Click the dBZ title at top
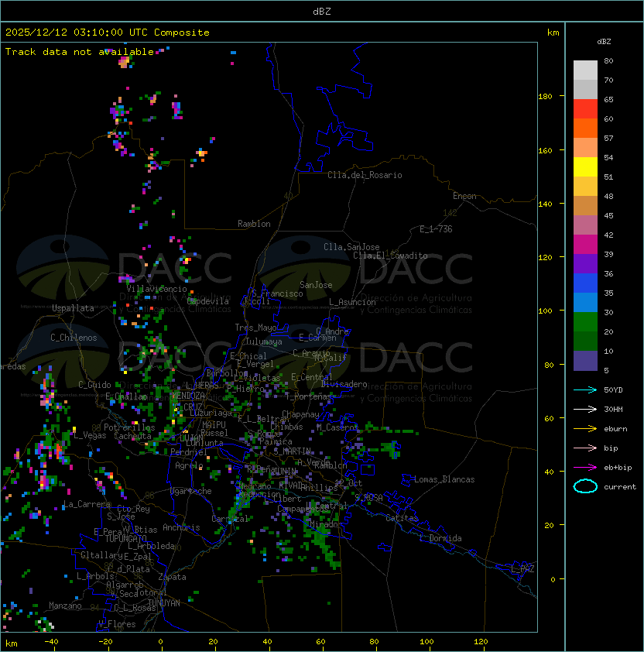This screenshot has width=644, height=652. pos(322,11)
